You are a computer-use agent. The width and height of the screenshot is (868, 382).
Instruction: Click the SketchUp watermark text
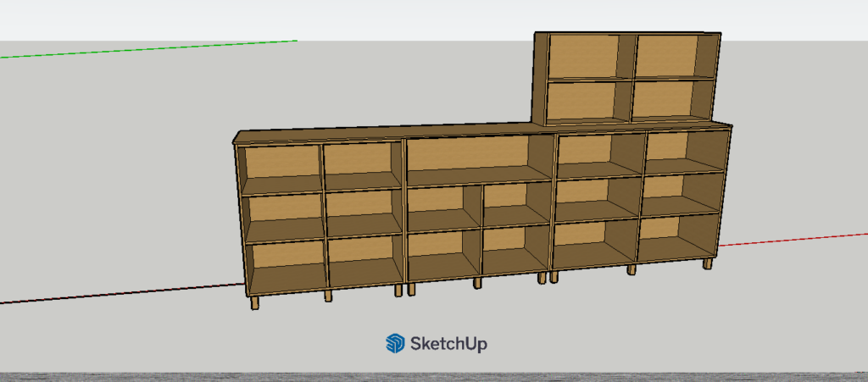coord(448,344)
